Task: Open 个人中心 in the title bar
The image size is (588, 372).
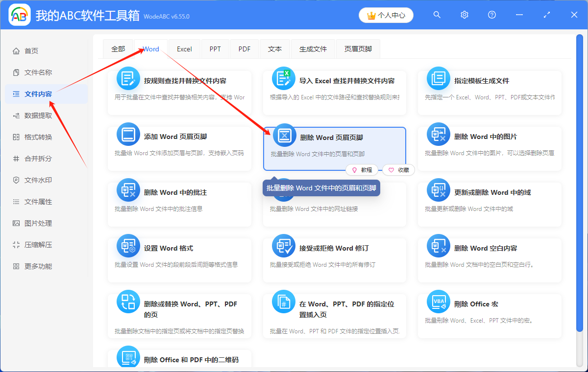Action: pos(386,15)
